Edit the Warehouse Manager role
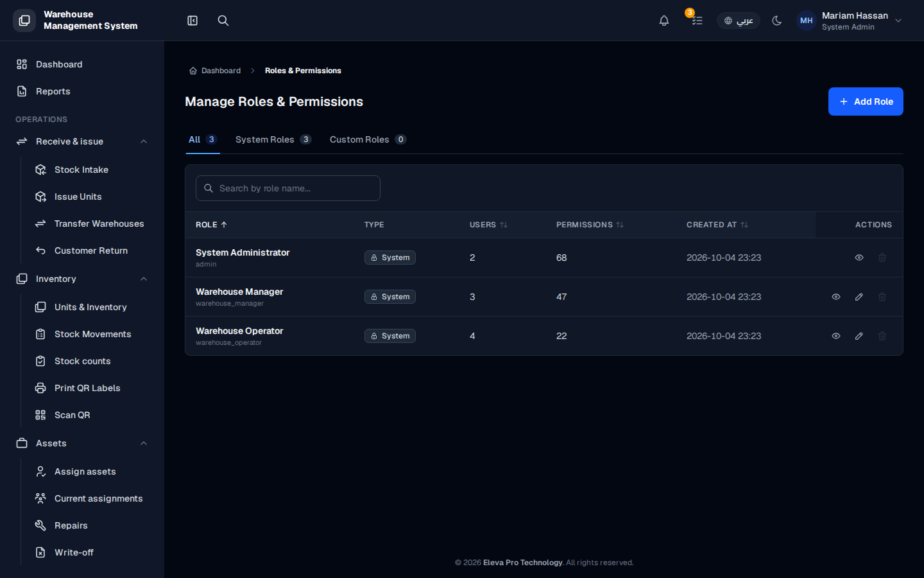The image size is (924, 578). 859,297
